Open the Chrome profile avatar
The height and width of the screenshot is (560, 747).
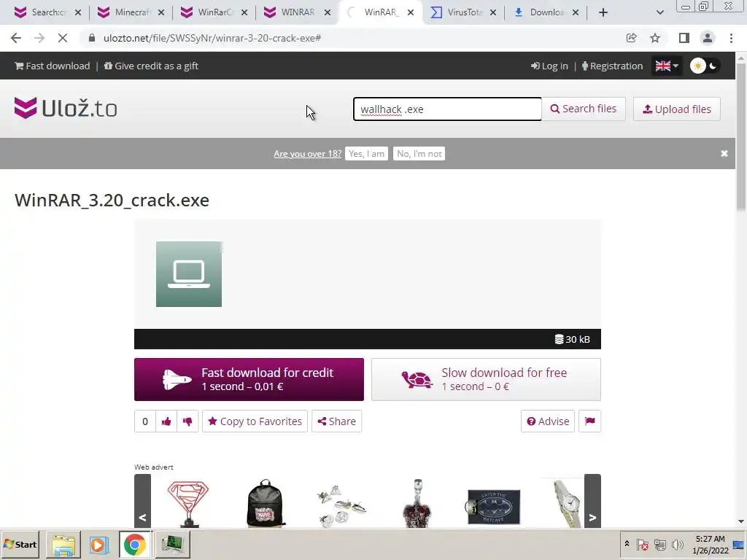(708, 38)
